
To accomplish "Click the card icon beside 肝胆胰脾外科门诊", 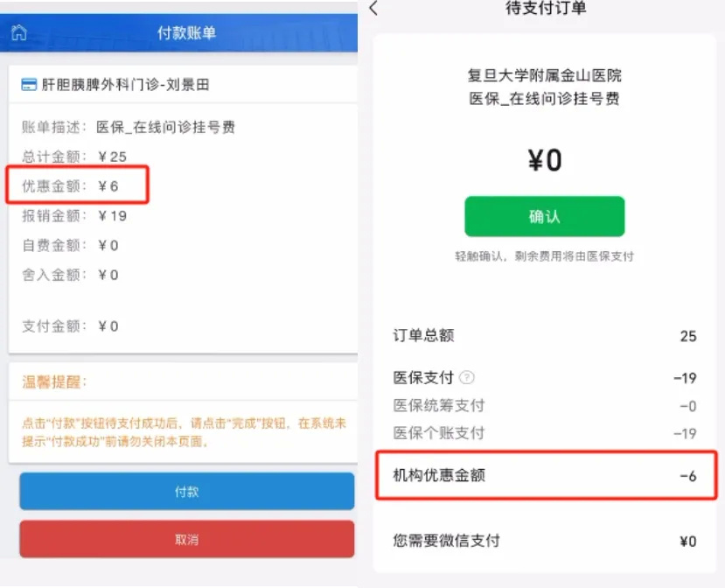I will 29,85.
